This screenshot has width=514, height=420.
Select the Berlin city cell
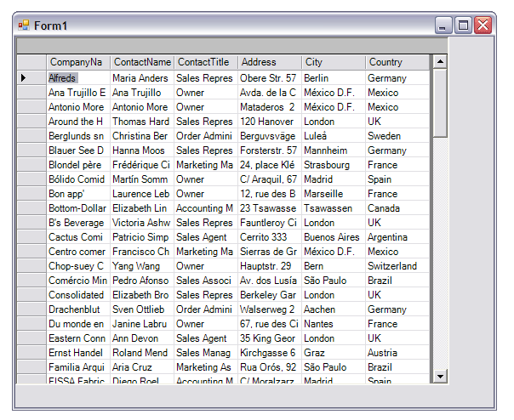point(333,78)
